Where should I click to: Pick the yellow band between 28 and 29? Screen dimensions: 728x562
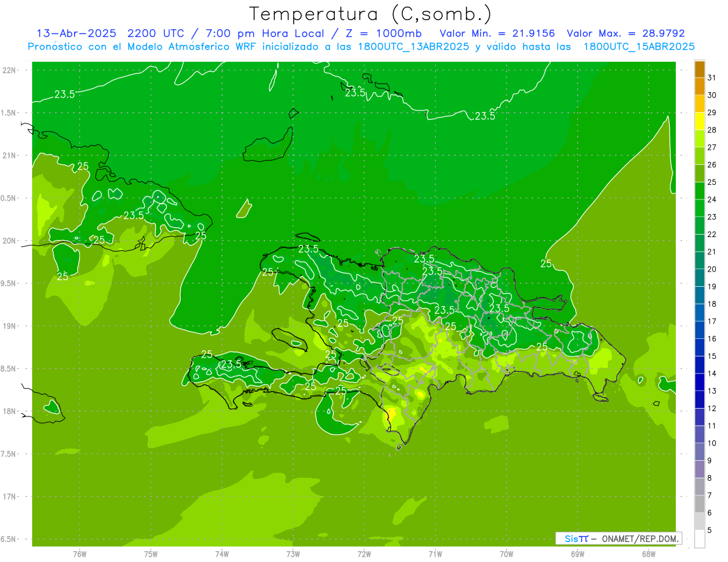click(699, 121)
